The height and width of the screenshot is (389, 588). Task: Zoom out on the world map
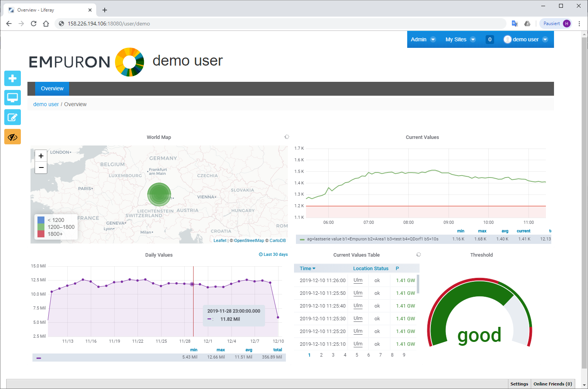pos(41,167)
